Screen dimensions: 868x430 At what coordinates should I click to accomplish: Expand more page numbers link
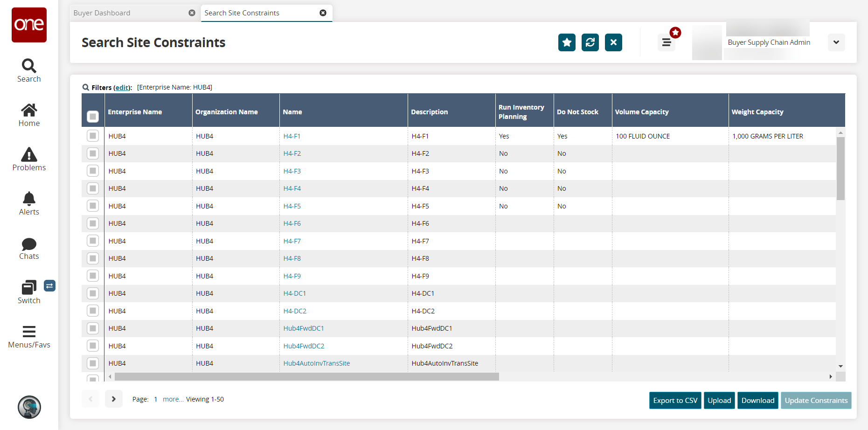[173, 399]
